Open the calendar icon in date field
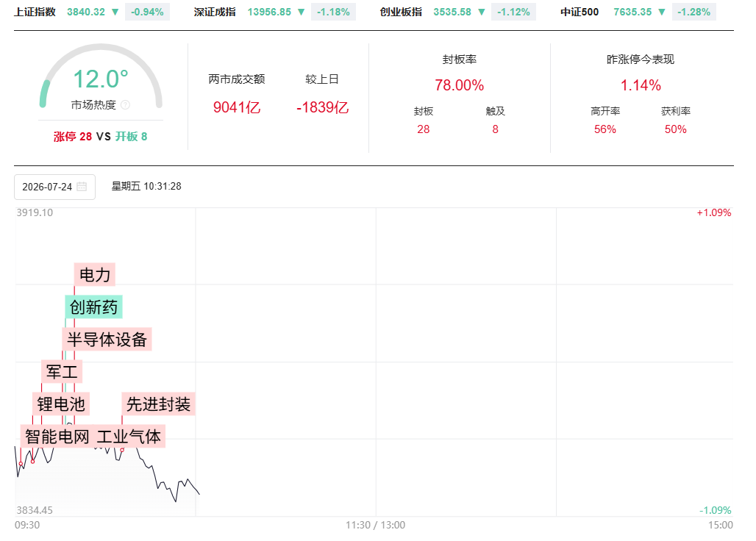Image resolution: width=756 pixels, height=541 pixels. [82, 187]
